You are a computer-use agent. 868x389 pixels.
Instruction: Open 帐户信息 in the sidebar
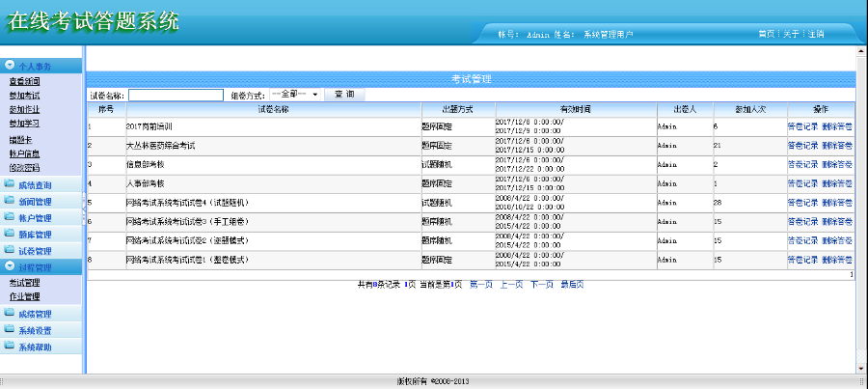[x=24, y=153]
